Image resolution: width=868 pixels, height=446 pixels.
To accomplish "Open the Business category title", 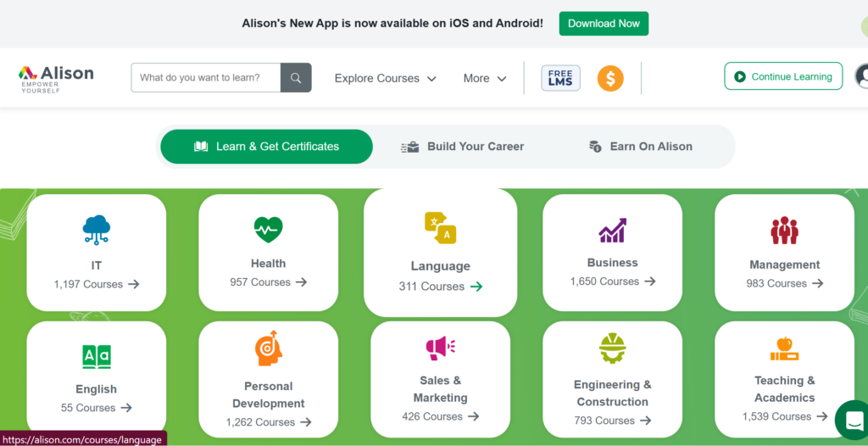I will [612, 263].
